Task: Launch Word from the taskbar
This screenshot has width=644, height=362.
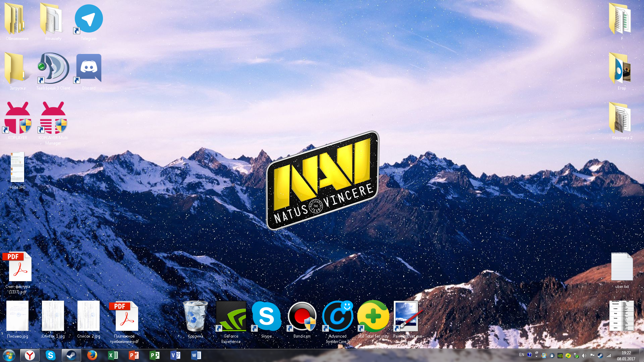Action: click(196, 355)
